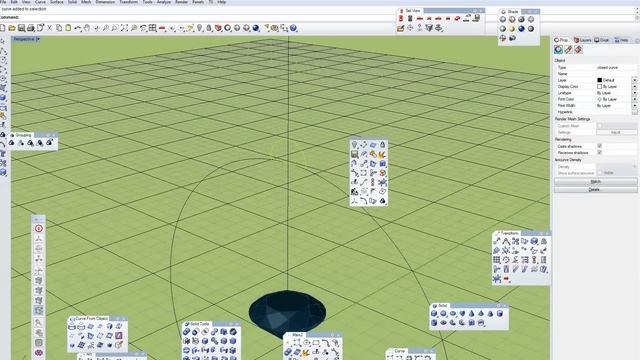Open the Render menu
This screenshot has width=640, height=360.
pyautogui.click(x=182, y=2)
